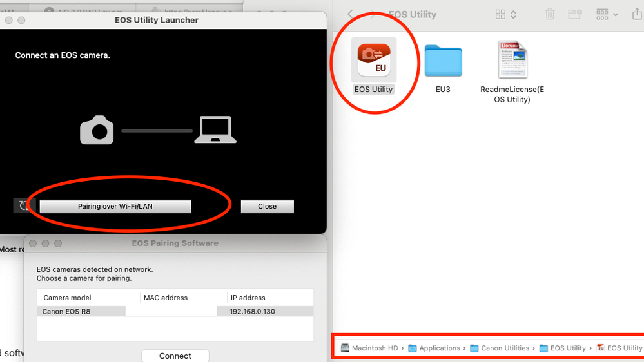Viewport: 644px width, 362px height.
Task: Click the Connect button
Action: [x=175, y=356]
